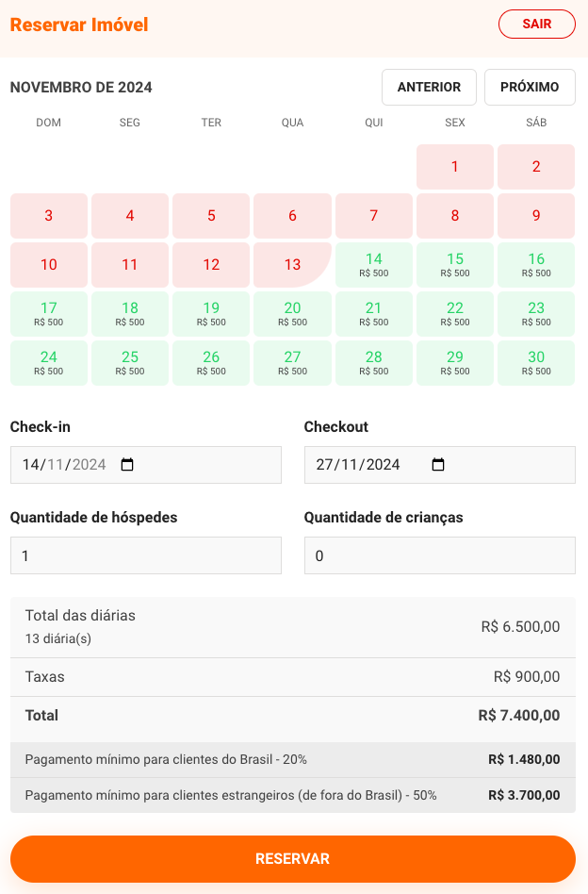Select available day 27 in calendar
This screenshot has height=894, width=588.
click(292, 363)
